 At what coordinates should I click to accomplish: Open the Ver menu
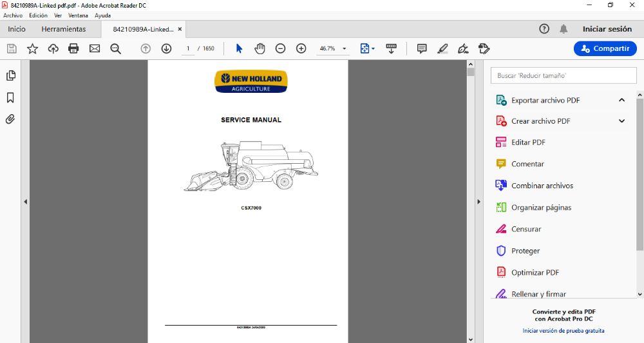point(58,15)
